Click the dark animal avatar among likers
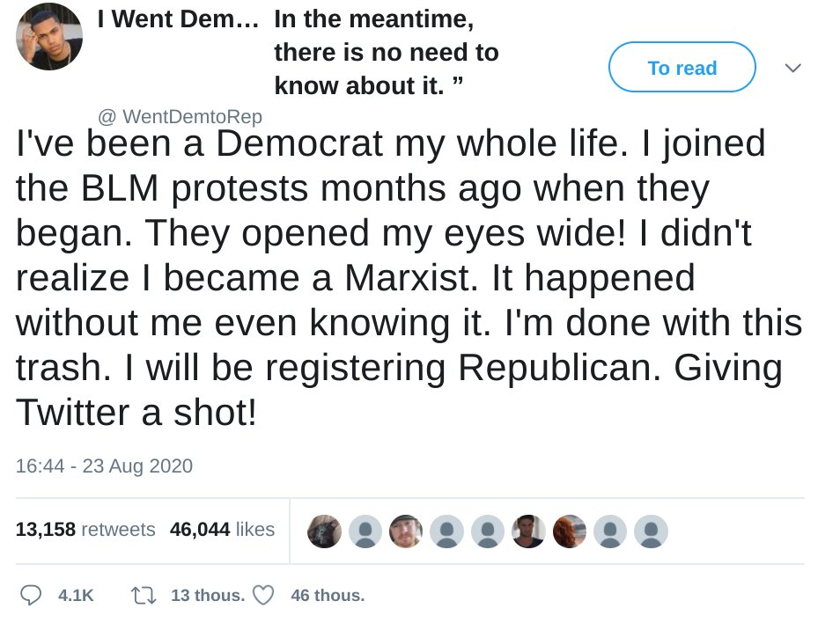Screen dimensions: 840x623 coord(324,531)
